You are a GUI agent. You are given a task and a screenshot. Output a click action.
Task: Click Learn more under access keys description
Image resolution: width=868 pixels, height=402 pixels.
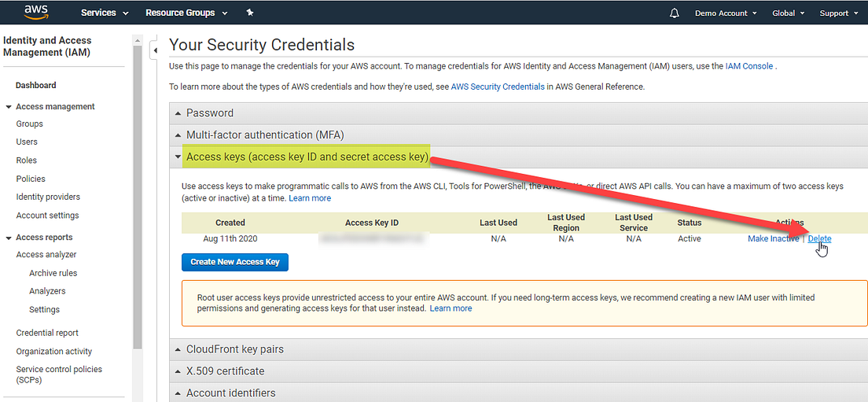point(310,198)
